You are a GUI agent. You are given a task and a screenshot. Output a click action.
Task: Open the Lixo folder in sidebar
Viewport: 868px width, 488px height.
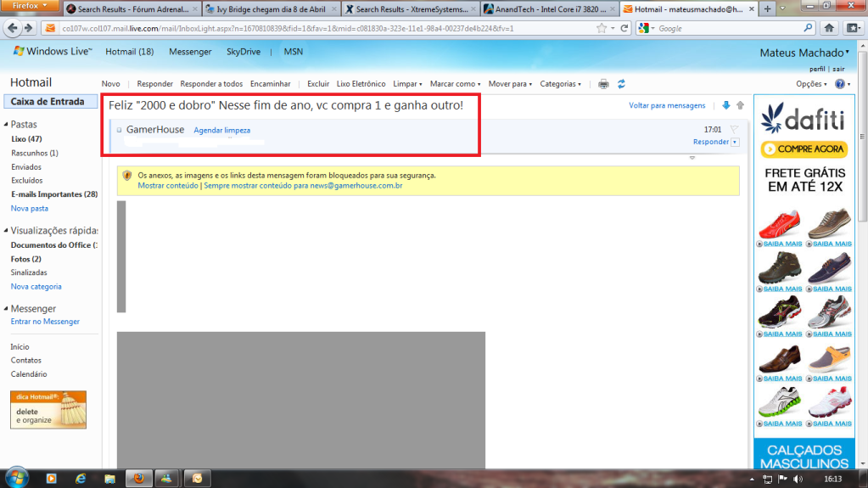coord(26,138)
